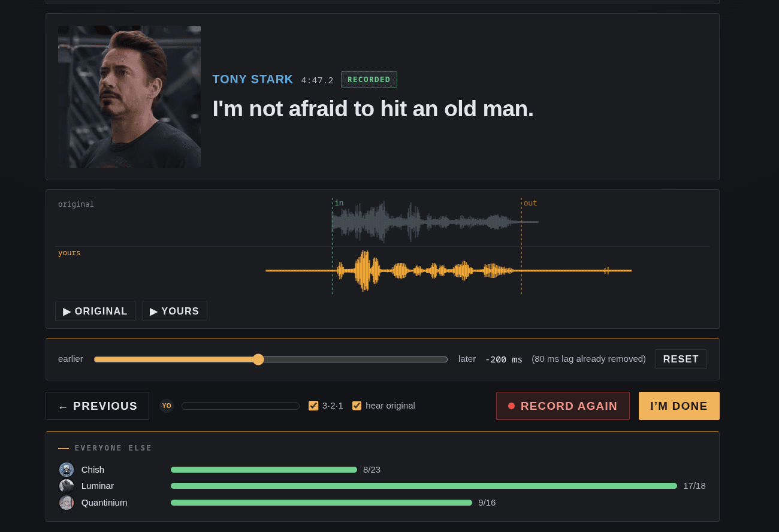The height and width of the screenshot is (532, 779).
Task: Click Chish's progress bar
Action: pyautogui.click(x=264, y=470)
